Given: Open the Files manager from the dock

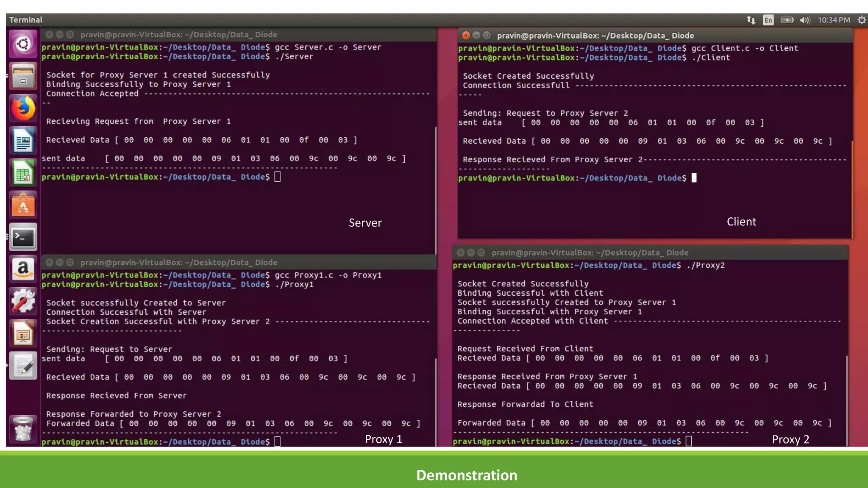Looking at the screenshot, I should pyautogui.click(x=23, y=76).
